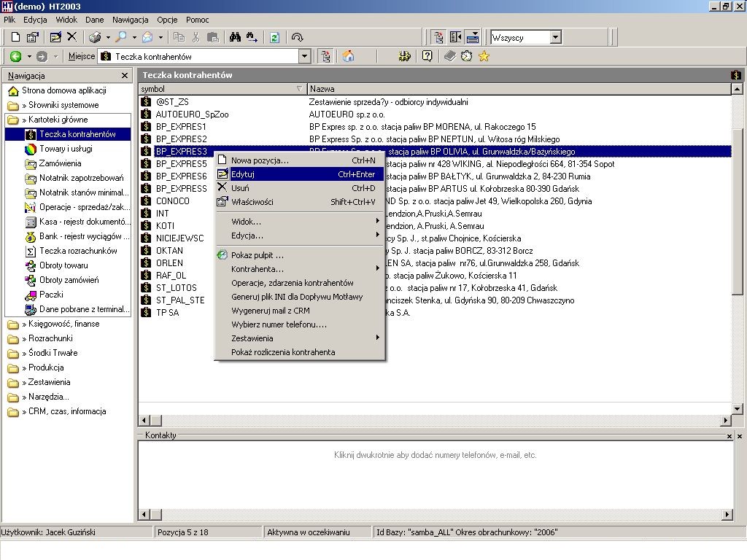Toggle the navigation tree view button

point(438,37)
